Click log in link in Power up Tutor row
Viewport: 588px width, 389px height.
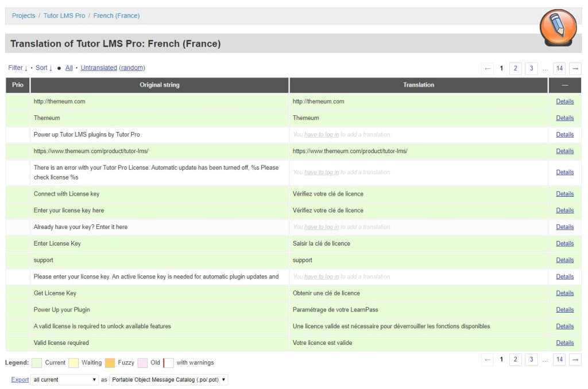tap(322, 134)
